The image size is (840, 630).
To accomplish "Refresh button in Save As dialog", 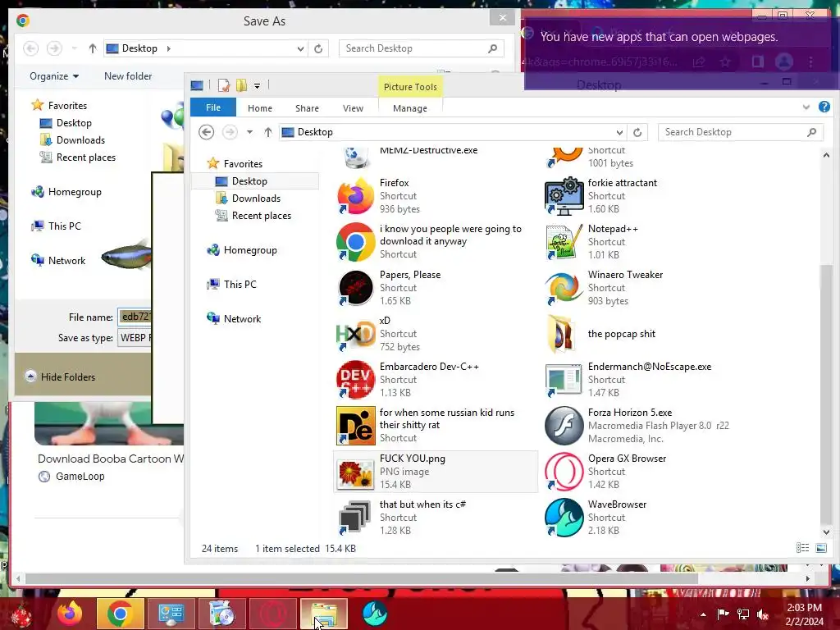I will pyautogui.click(x=318, y=48).
